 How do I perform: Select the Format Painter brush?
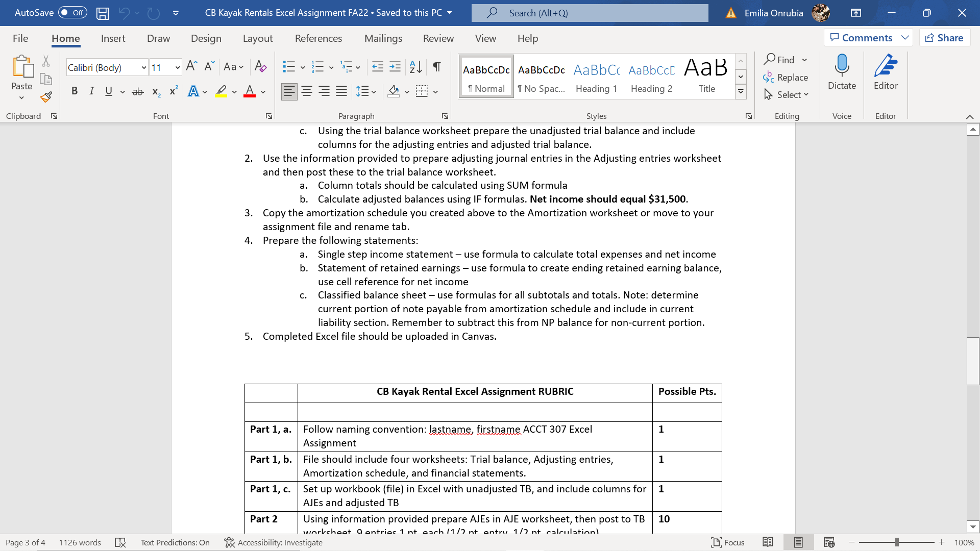click(x=46, y=97)
